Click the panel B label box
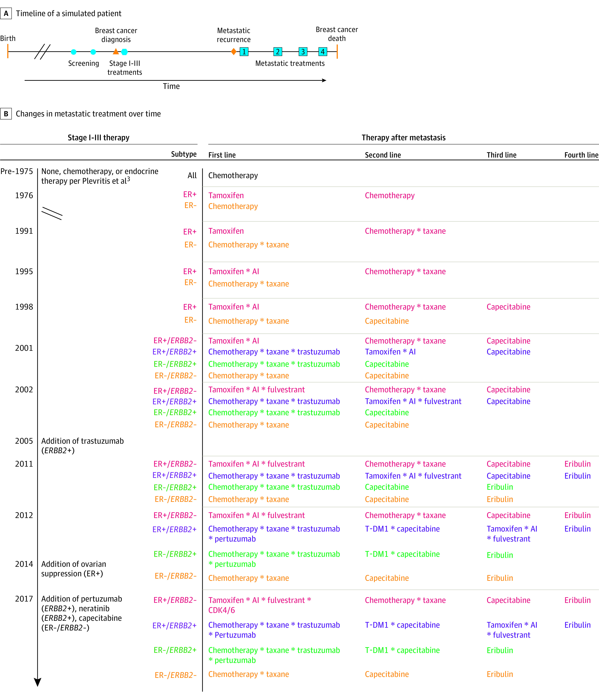 6,114
